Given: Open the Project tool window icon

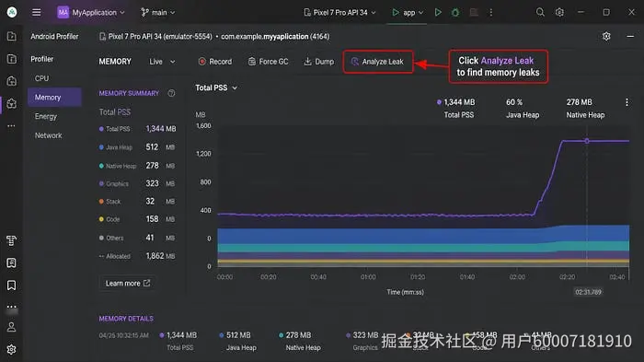Looking at the screenshot, I should 11,36.
